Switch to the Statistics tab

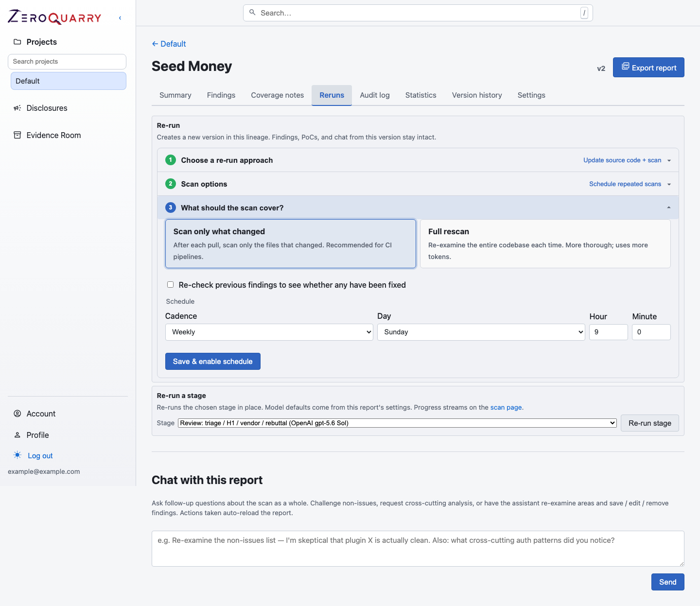[421, 95]
